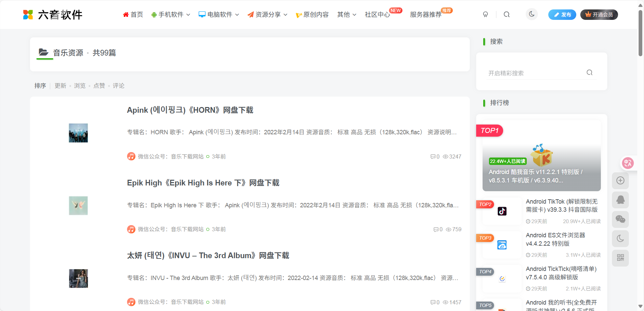The width and height of the screenshot is (644, 311).
Task: Open Android ES文件浏览器 ranking link
Action: tap(555, 239)
